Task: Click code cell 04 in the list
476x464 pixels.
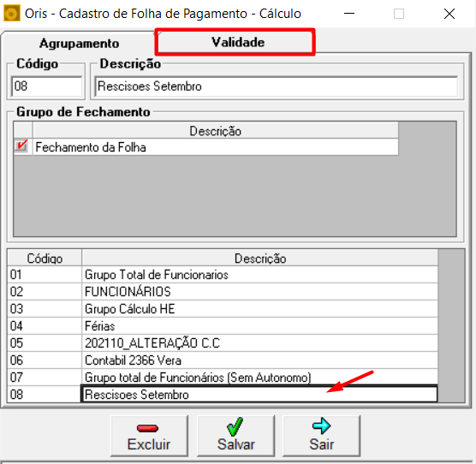Action: coord(45,326)
